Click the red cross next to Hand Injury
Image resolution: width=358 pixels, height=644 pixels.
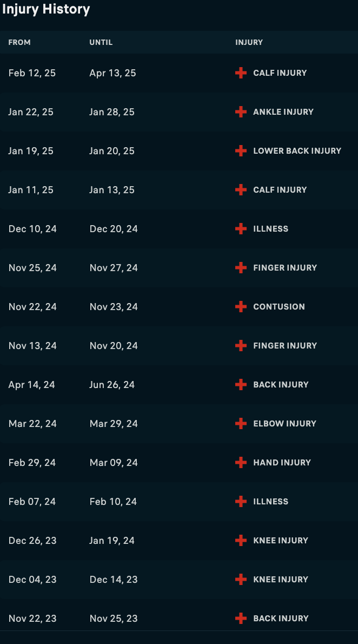241,463
